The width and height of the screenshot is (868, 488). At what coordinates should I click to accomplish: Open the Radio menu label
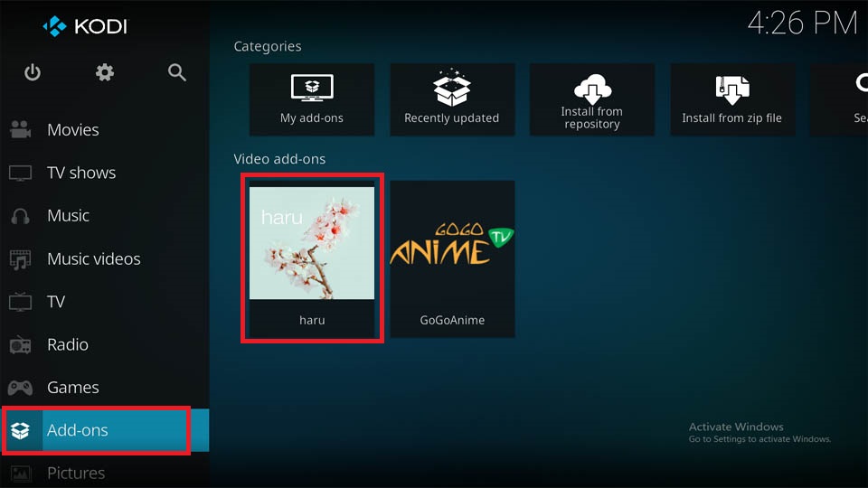(68, 344)
